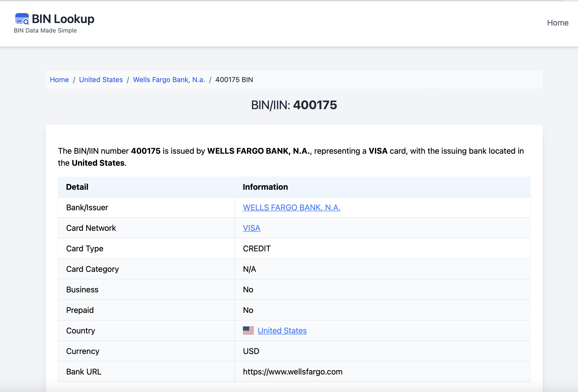The image size is (578, 392).
Task: Click the Card Category row label
Action: [93, 269]
